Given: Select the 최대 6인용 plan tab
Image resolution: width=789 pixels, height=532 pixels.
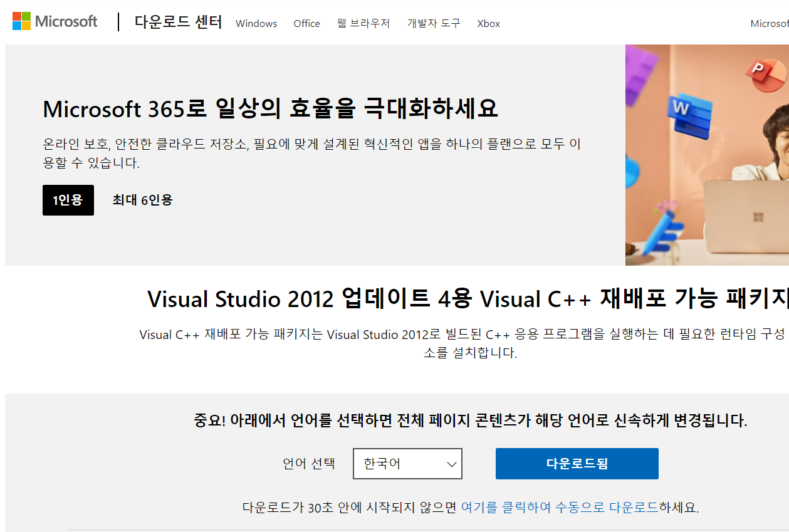Looking at the screenshot, I should click(x=142, y=200).
